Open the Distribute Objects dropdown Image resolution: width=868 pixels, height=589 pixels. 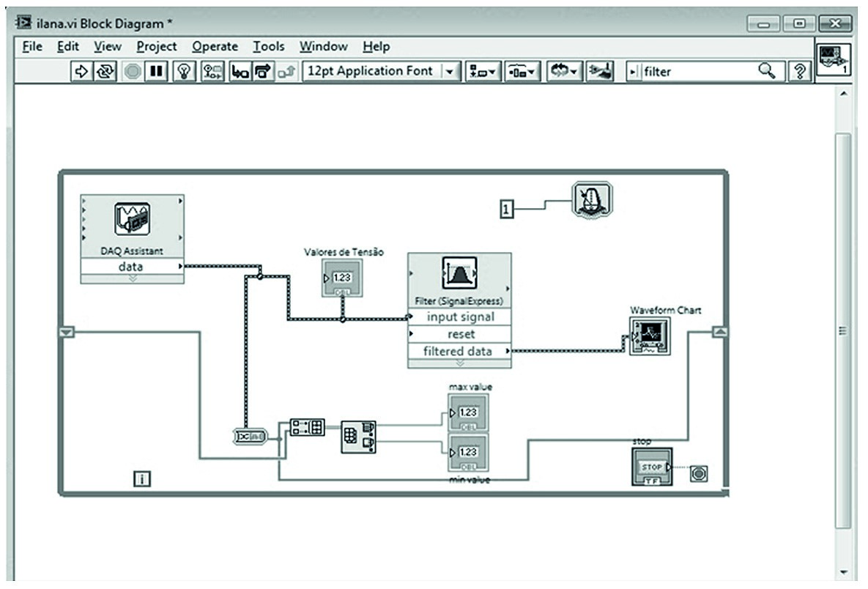pos(522,72)
